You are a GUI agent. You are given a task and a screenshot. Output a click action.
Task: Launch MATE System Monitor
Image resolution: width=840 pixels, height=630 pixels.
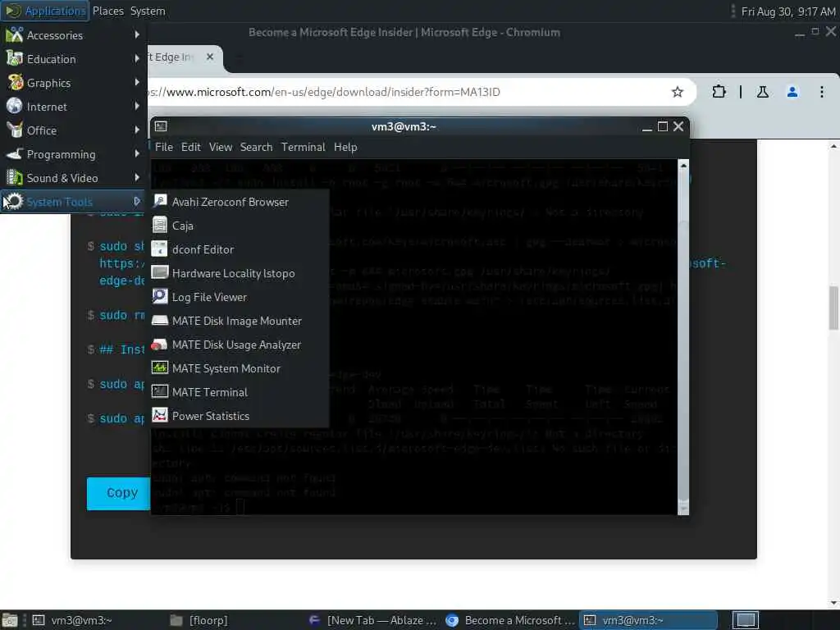pos(239,368)
